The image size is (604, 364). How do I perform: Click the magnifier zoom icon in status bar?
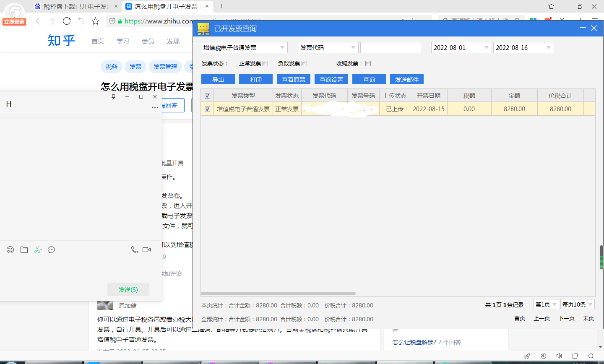pyautogui.click(x=591, y=356)
